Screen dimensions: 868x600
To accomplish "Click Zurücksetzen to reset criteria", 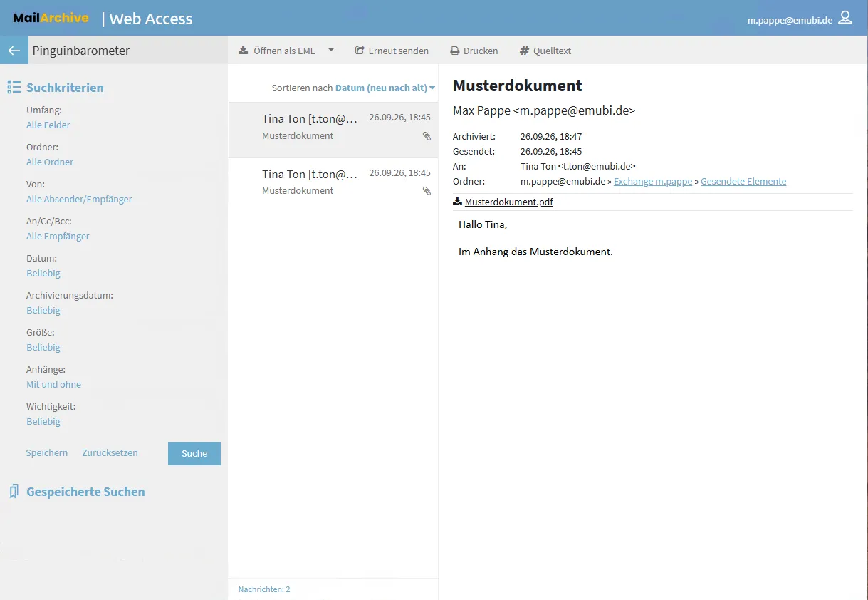I will pyautogui.click(x=110, y=452).
